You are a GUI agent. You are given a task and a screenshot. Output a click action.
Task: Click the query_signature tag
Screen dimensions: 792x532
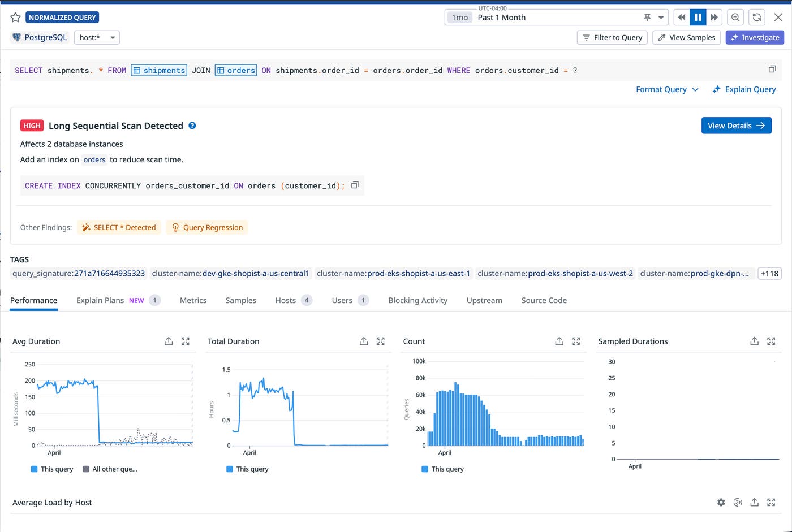(x=79, y=273)
